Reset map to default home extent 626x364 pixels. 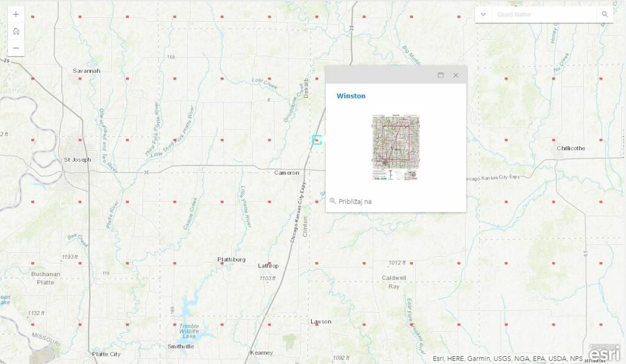[16, 31]
